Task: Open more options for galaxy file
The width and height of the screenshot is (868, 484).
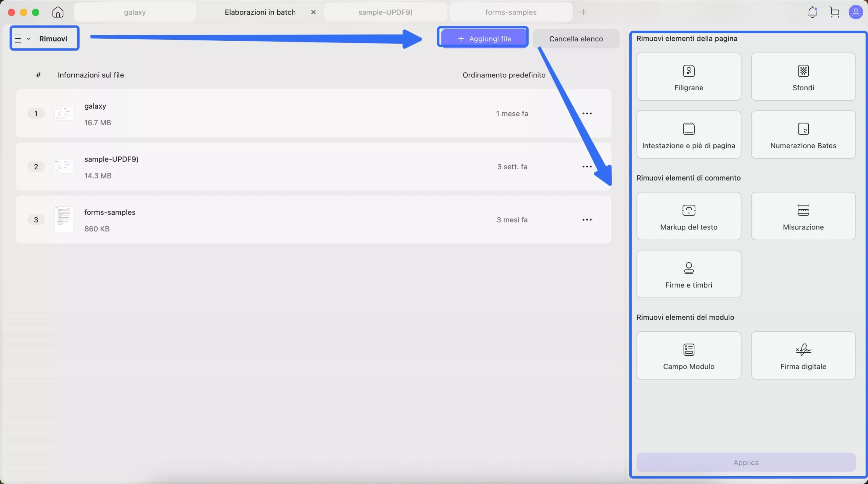Action: [587, 113]
